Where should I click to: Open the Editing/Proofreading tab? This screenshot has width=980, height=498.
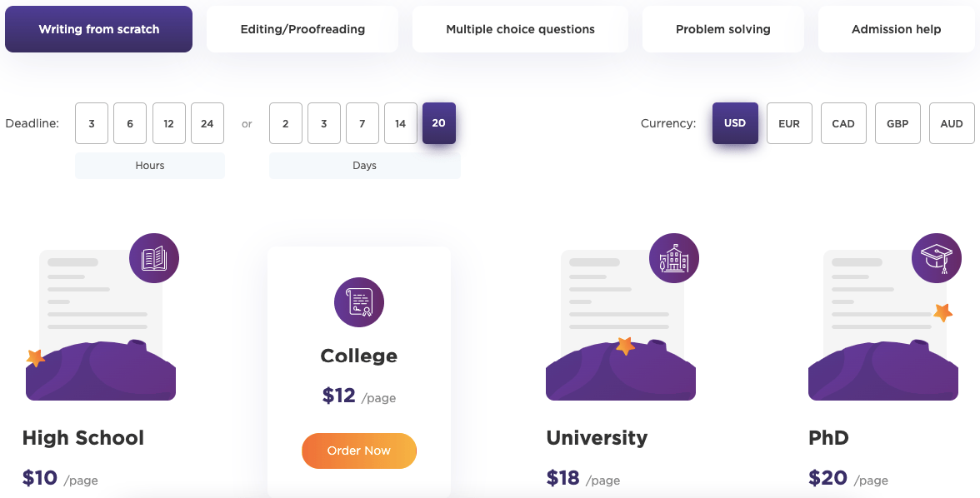pos(302,29)
